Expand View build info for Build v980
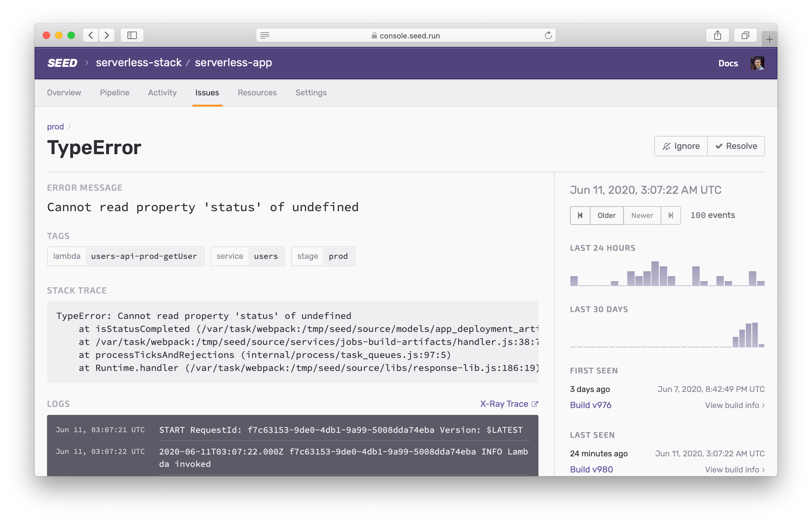This screenshot has height=522, width=812. [x=734, y=469]
